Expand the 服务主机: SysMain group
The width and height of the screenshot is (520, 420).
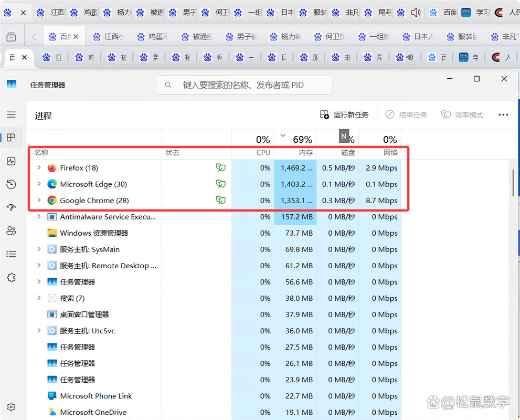[x=39, y=249]
